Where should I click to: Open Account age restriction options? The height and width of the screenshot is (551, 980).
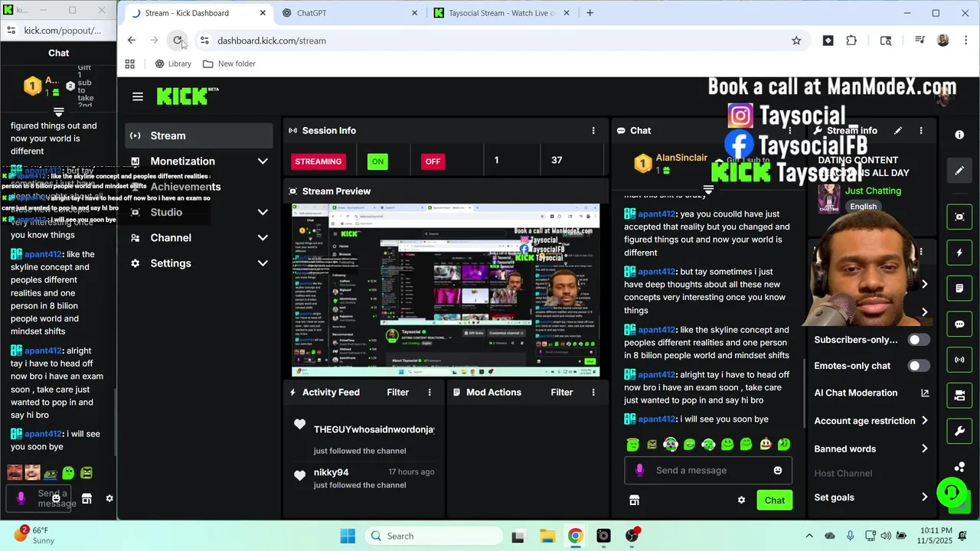click(x=871, y=421)
